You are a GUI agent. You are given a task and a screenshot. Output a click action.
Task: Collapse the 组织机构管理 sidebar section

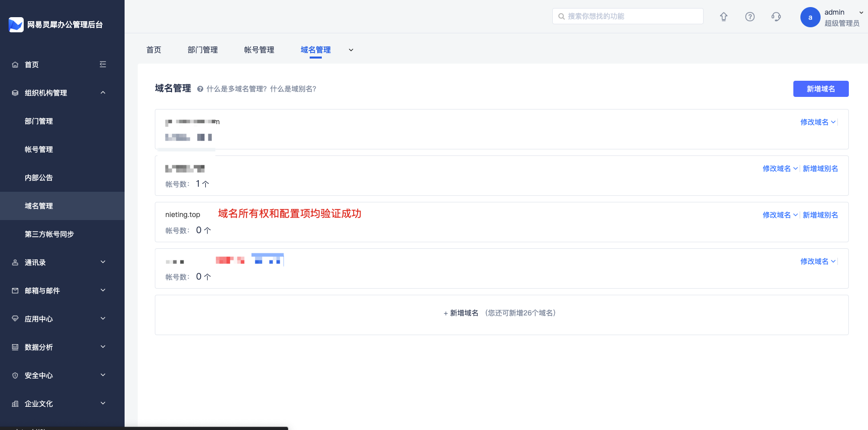(x=103, y=93)
